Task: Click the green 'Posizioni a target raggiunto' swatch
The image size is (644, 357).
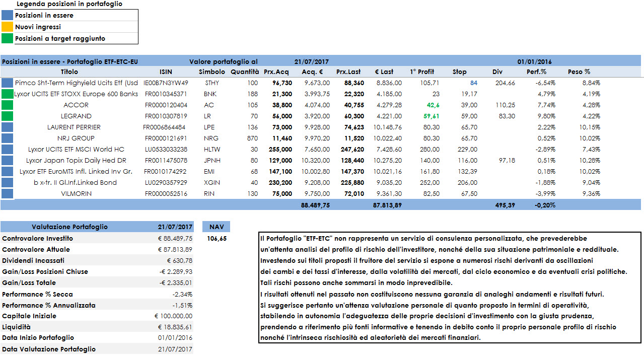Action: [x=7, y=38]
